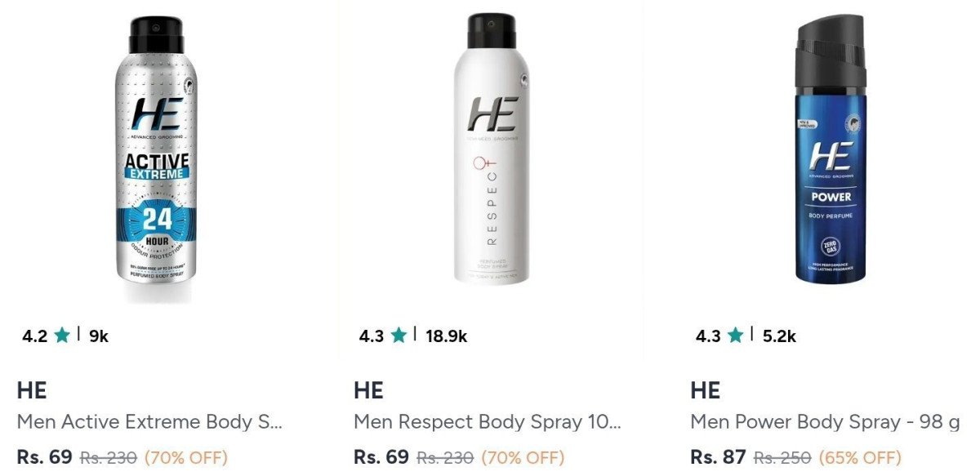Click the star icon beside 5.2k reviews

pos(735,336)
